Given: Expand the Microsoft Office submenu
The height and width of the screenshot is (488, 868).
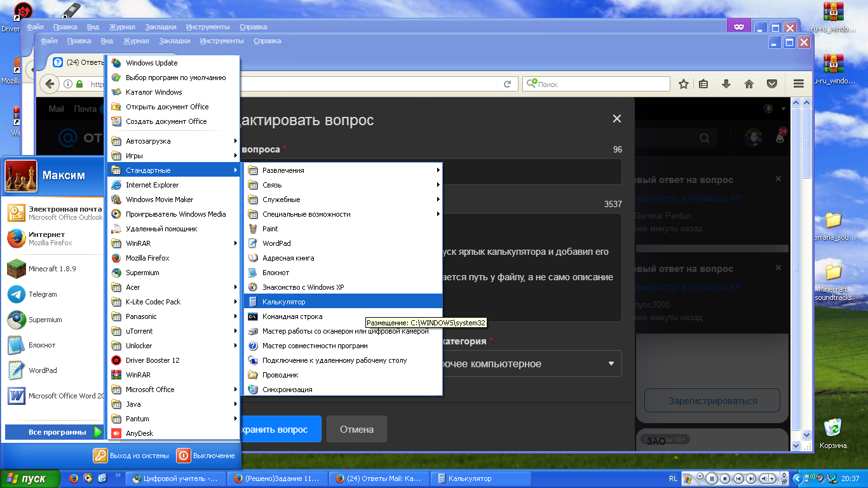Looking at the screenshot, I should 172,390.
